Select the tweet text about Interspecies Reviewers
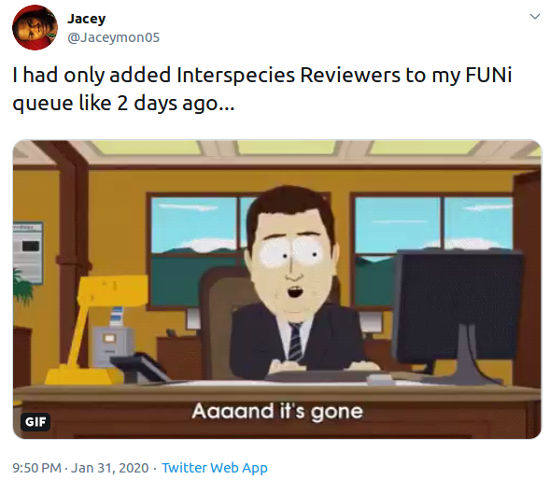The image size is (550, 480). click(262, 89)
